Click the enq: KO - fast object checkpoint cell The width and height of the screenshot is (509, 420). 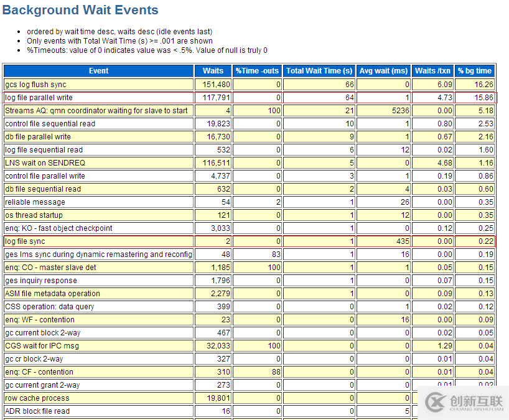point(98,228)
